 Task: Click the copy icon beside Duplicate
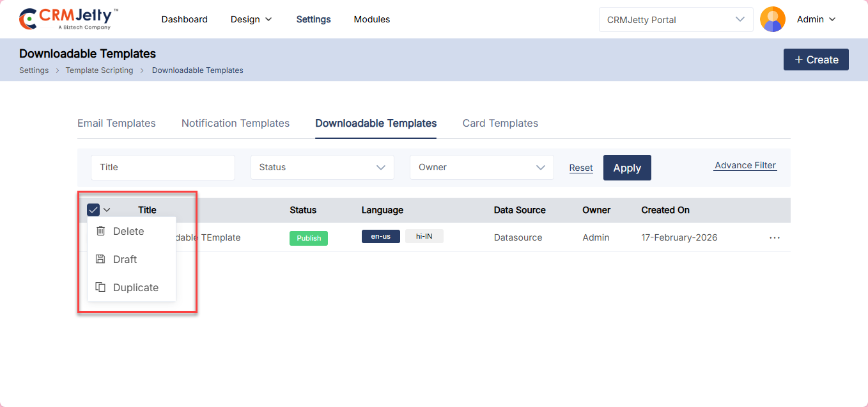(100, 287)
